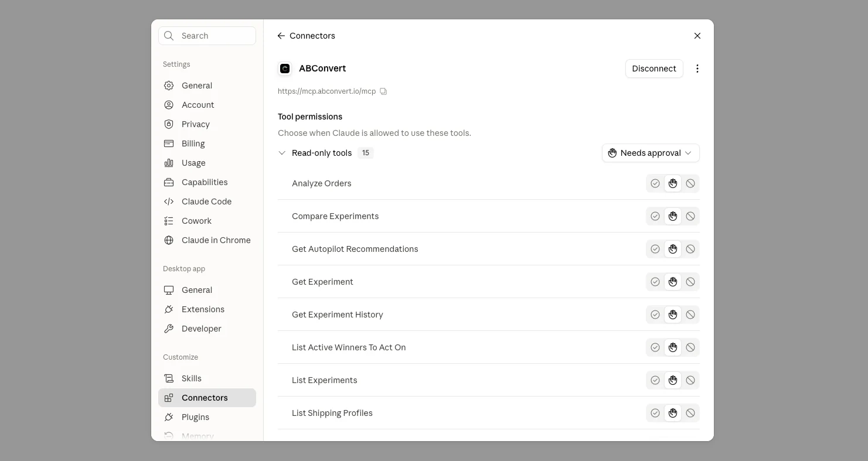Open Account settings
This screenshot has height=461, width=868.
coord(207,105)
